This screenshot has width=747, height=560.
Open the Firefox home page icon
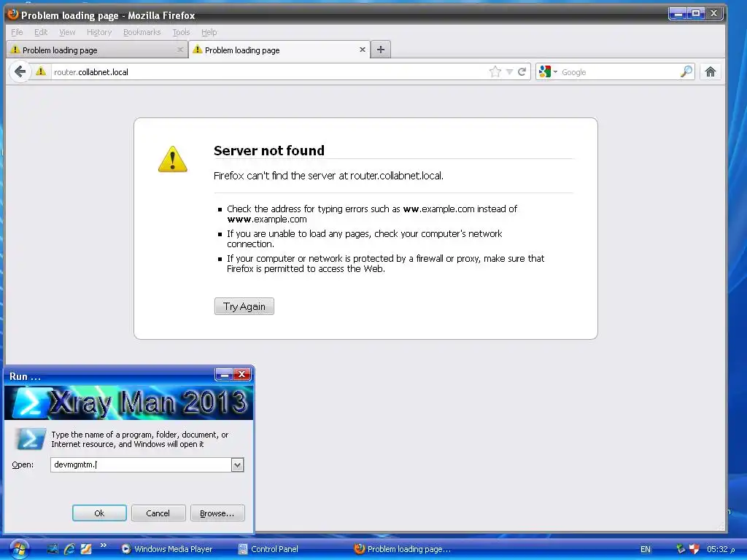(x=711, y=72)
